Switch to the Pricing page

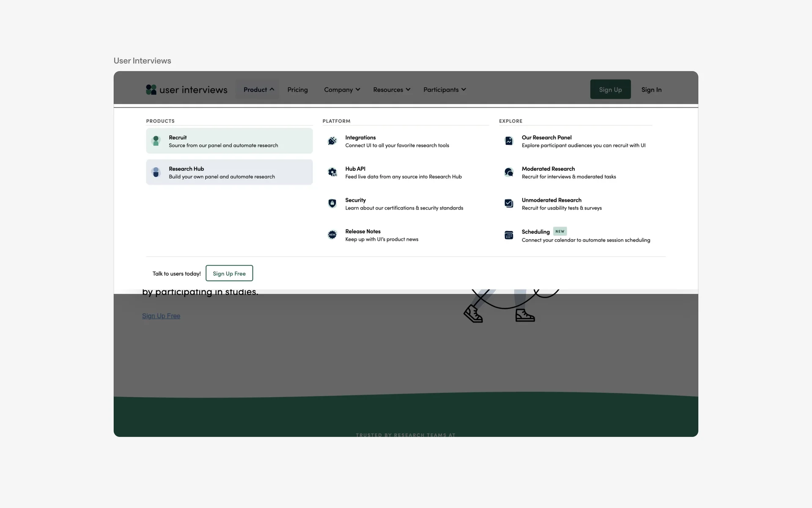click(x=297, y=89)
